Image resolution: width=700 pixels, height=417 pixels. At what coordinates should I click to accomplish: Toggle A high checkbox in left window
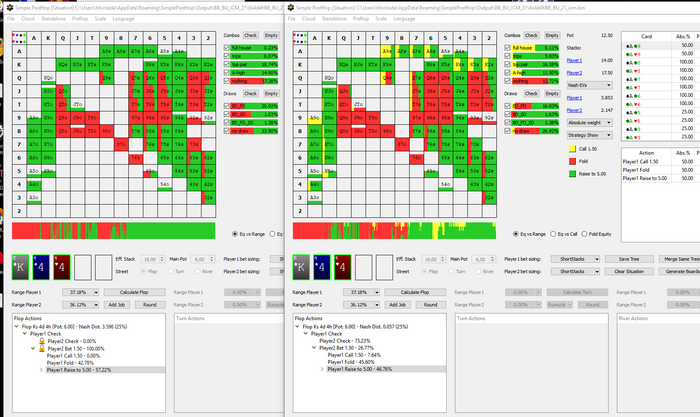(226, 72)
